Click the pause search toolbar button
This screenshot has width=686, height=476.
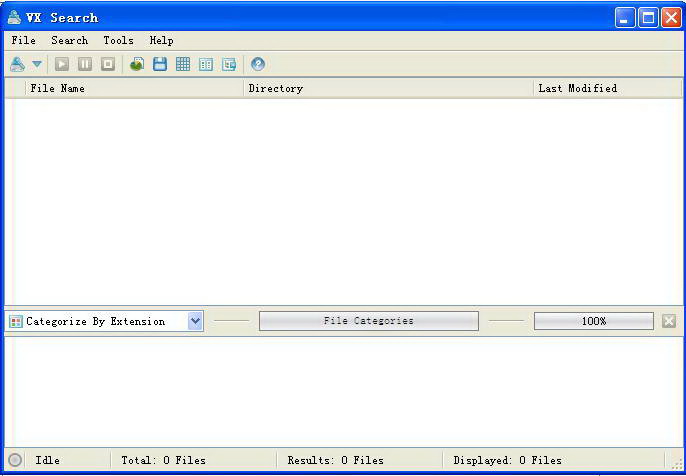(x=85, y=64)
